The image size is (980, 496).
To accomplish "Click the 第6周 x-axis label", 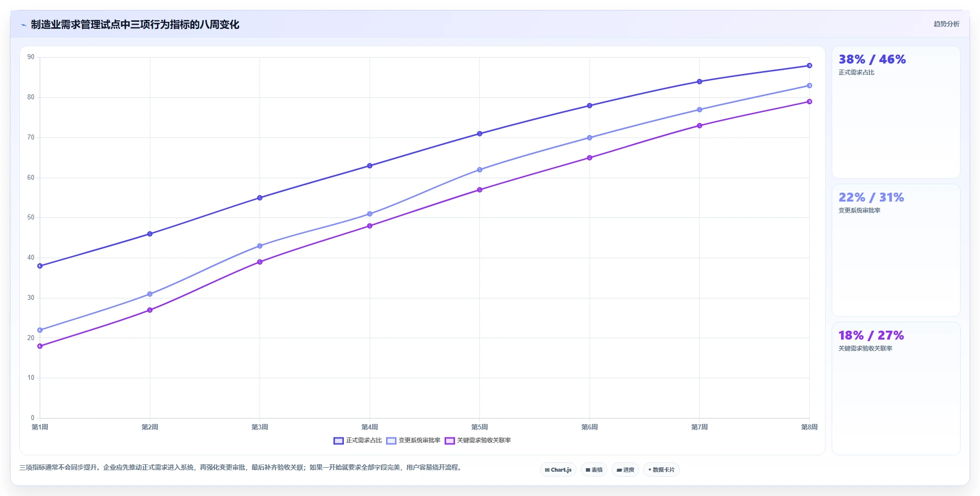I will [589, 427].
